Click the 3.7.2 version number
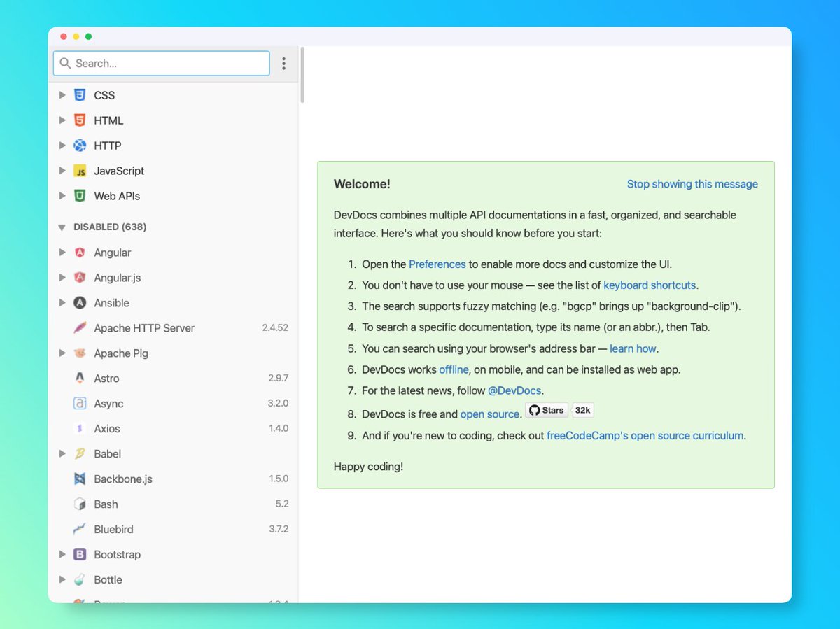Screen dimensions: 840x629 (279, 529)
